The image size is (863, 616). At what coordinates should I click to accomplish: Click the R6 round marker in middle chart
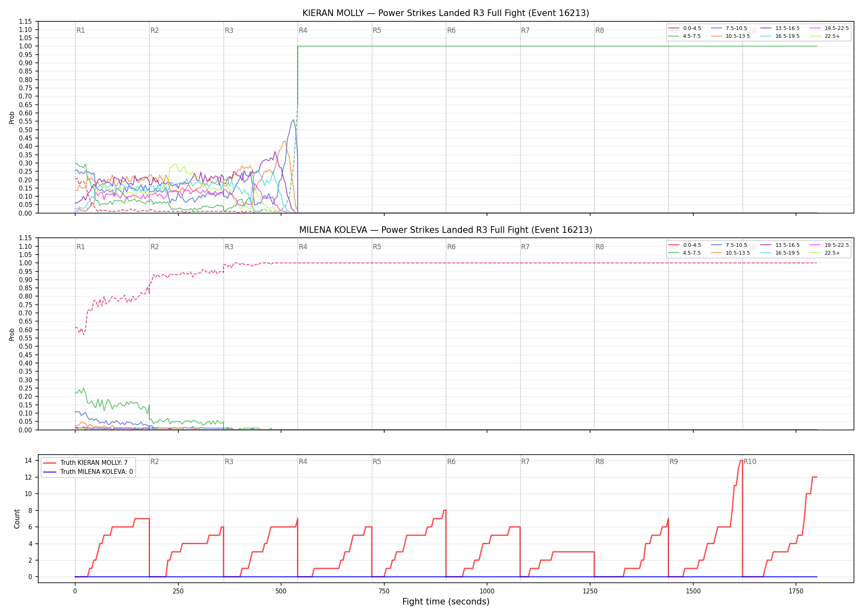click(451, 247)
